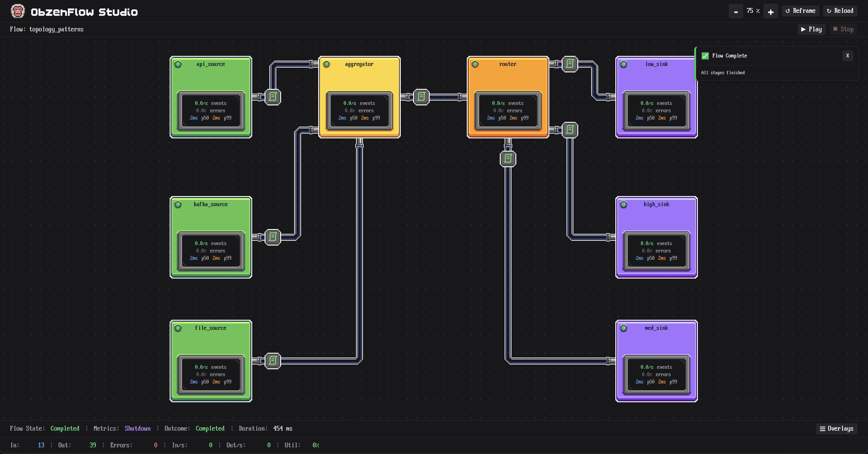868x454 pixels.
Task: Select the high_sink node title
Action: 656,204
